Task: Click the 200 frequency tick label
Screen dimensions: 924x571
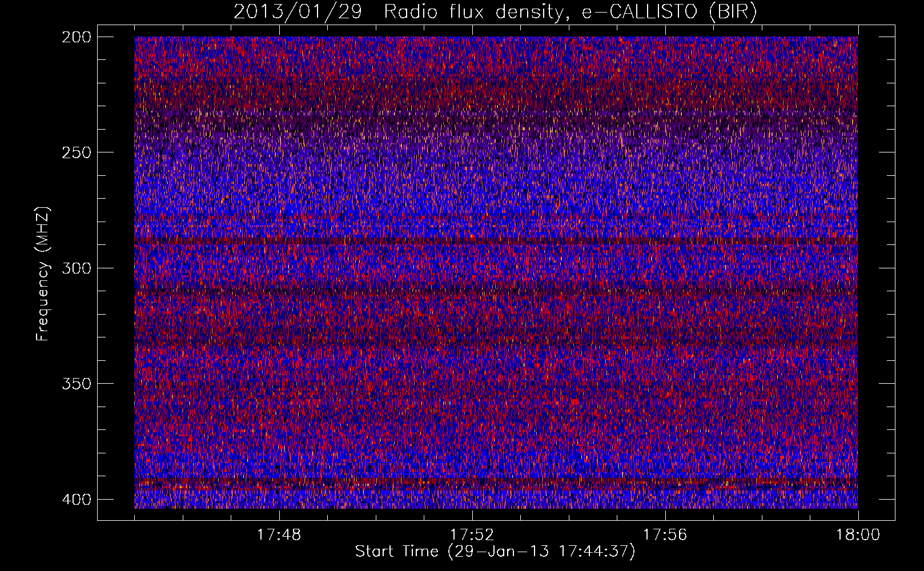Action: [76, 37]
